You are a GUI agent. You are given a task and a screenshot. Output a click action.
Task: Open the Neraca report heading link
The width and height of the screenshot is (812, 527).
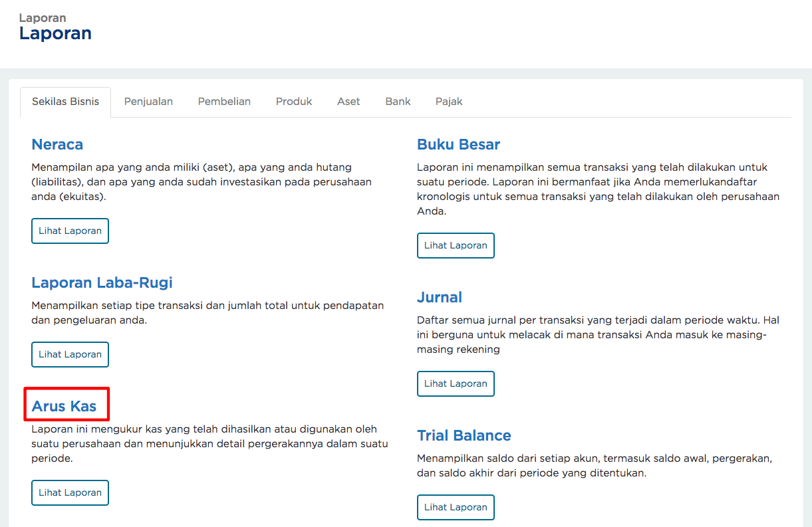tap(57, 144)
